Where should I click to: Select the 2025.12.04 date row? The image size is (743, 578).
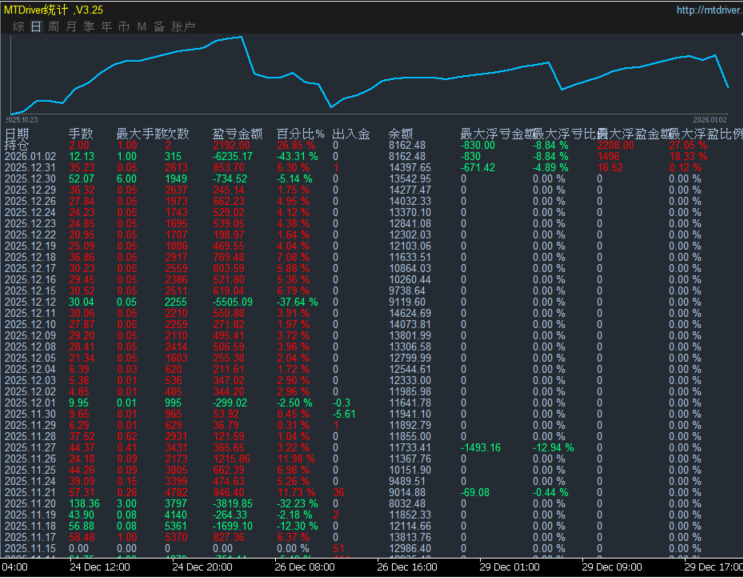(30, 370)
